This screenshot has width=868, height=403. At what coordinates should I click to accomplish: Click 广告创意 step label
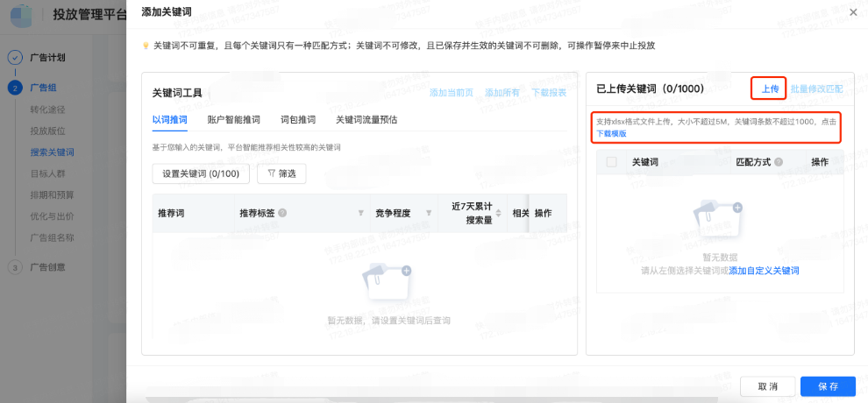click(47, 267)
